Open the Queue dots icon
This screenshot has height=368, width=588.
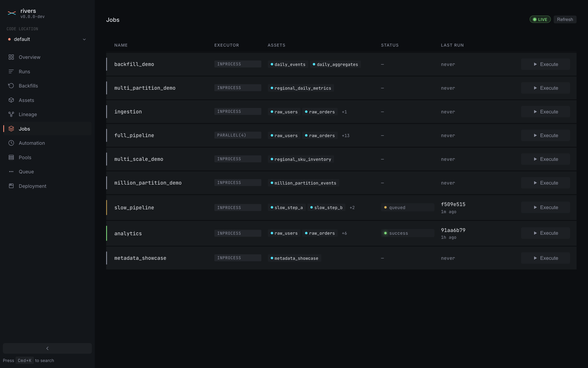tap(11, 171)
